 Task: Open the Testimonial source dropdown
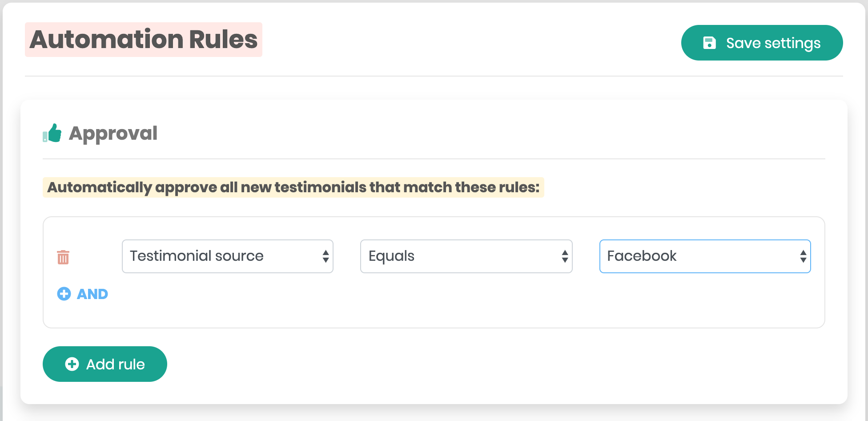[227, 256]
